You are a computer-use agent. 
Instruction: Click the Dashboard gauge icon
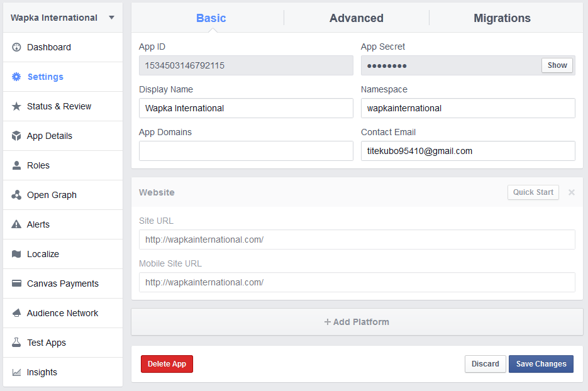[x=16, y=47]
